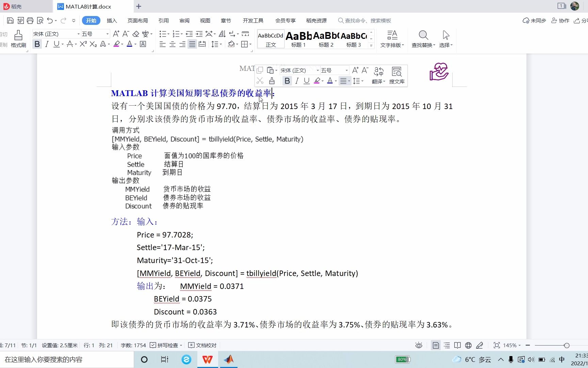Click copy icon in floating toolbar
The height and width of the screenshot is (368, 588).
click(x=260, y=70)
